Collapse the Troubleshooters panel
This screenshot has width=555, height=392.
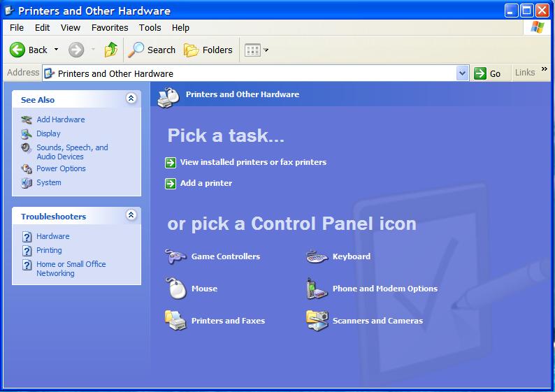point(131,216)
